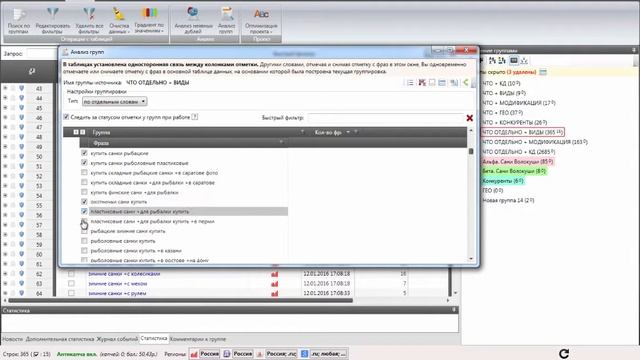Open second Россия region button in status bar
The image size is (640, 360).
tap(242, 354)
